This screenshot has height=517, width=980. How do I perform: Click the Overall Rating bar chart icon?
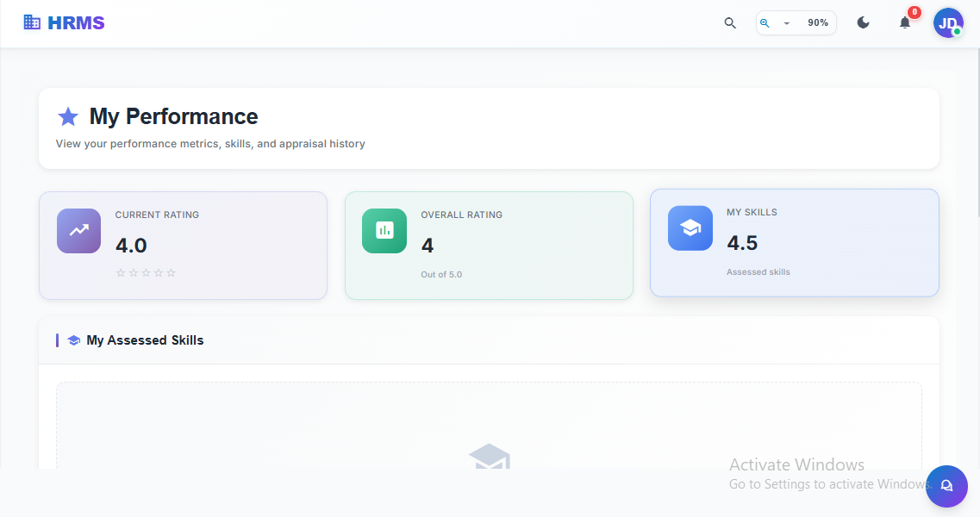coord(384,231)
